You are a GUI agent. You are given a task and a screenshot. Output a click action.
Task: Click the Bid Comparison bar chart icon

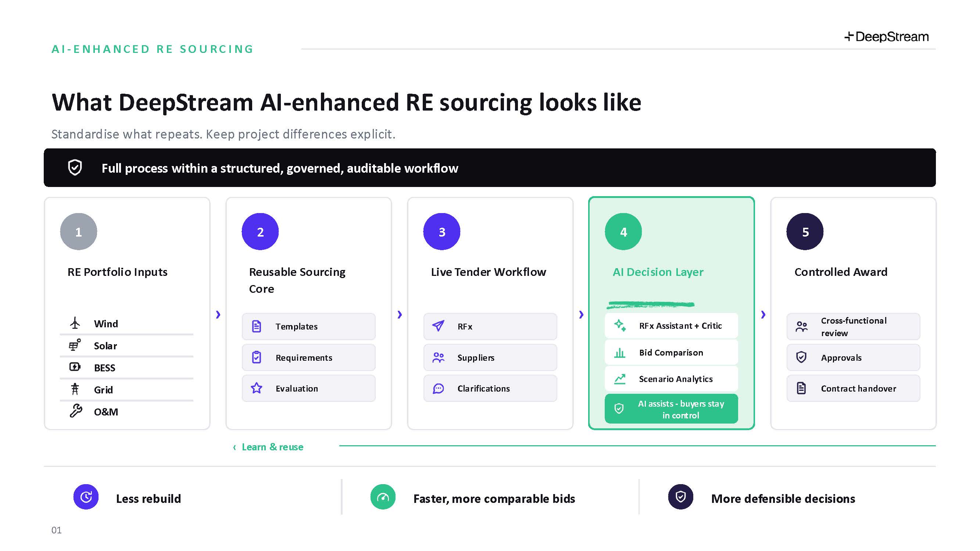click(x=620, y=353)
